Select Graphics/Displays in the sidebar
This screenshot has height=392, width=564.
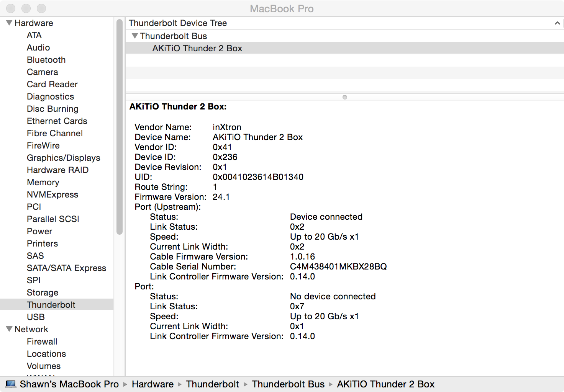pos(64,158)
